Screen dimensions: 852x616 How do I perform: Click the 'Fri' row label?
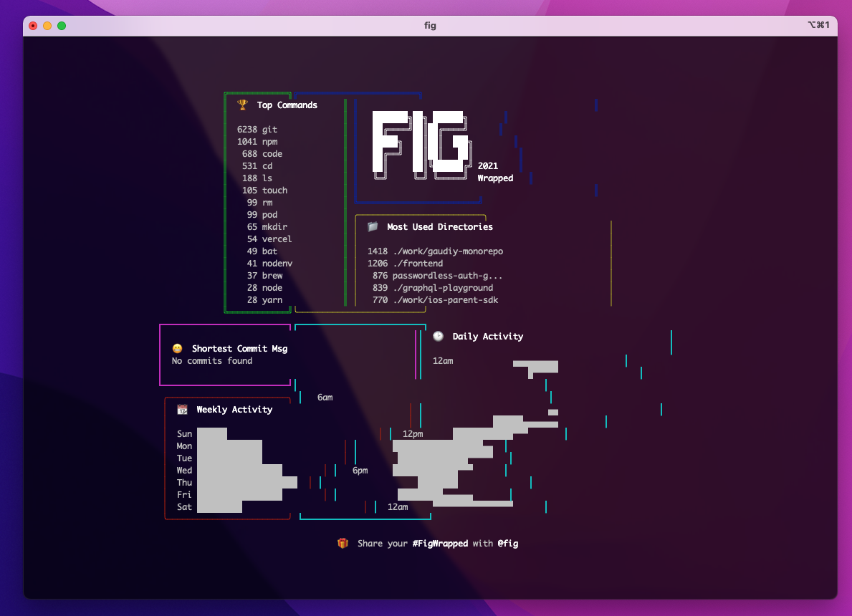click(x=184, y=495)
